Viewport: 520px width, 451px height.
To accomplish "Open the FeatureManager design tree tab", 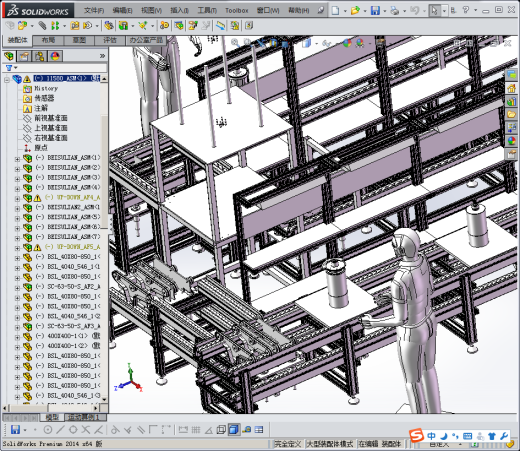I will 9,56.
